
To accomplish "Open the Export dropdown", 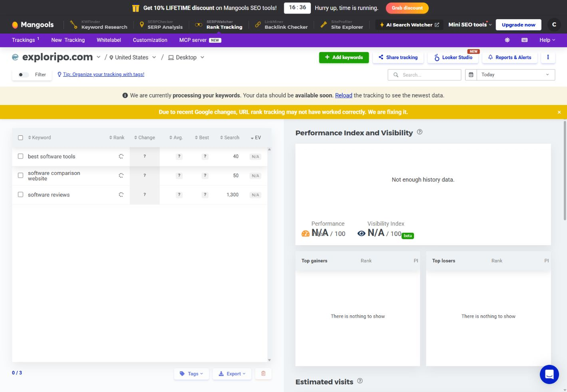I will tap(232, 373).
